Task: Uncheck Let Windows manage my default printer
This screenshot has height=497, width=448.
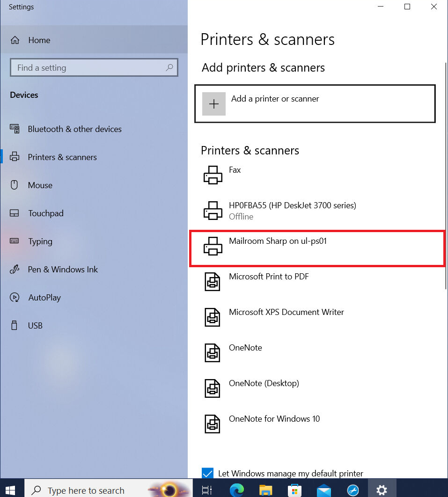Action: click(x=207, y=473)
